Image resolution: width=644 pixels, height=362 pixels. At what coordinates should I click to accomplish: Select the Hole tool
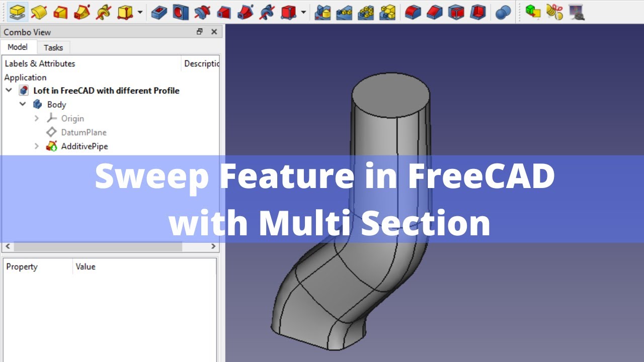(180, 12)
